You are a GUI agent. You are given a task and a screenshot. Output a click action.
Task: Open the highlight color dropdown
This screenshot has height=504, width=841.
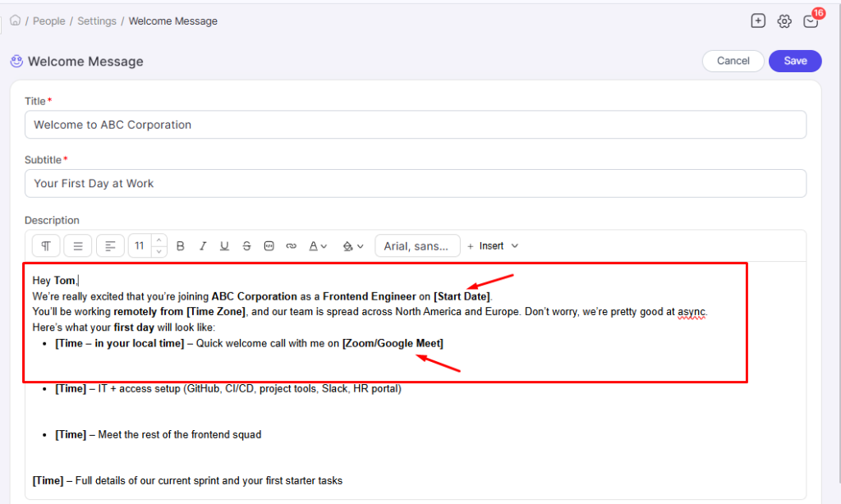[x=353, y=245]
